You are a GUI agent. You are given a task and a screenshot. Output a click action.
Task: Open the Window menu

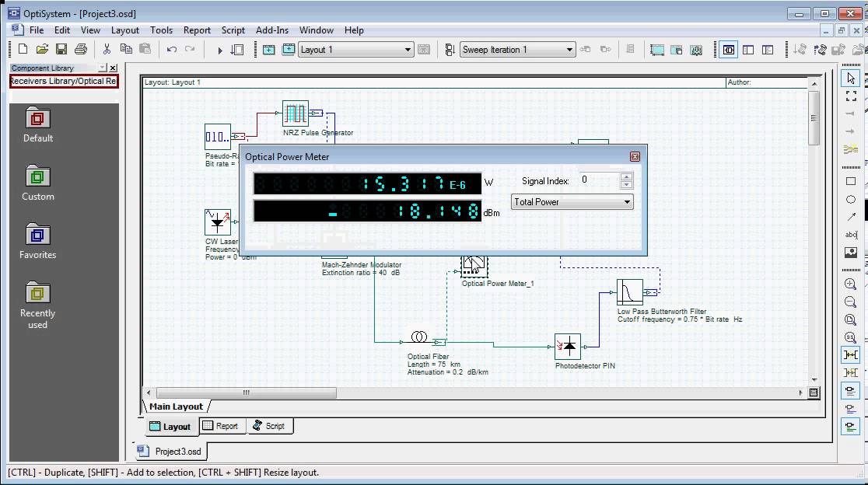pos(316,30)
